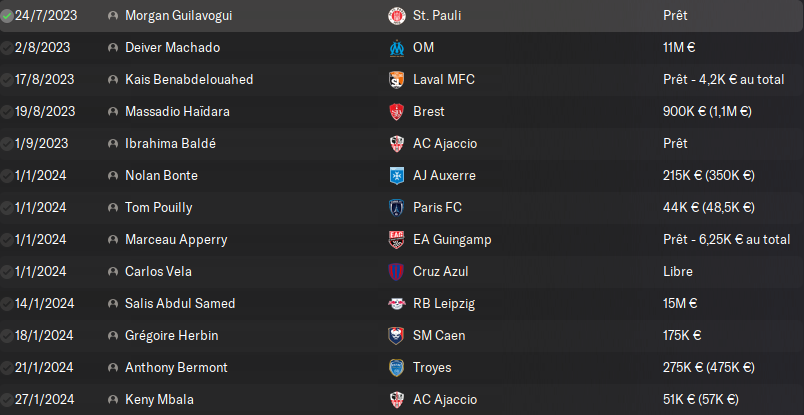This screenshot has width=804, height=415.
Task: Click the Cruz Azul club crest
Action: [x=396, y=272]
